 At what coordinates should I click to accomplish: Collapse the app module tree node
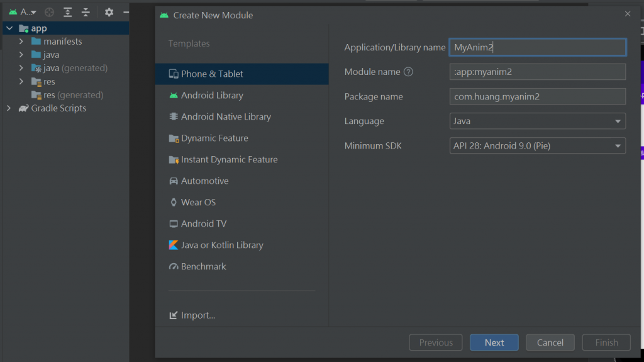9,28
